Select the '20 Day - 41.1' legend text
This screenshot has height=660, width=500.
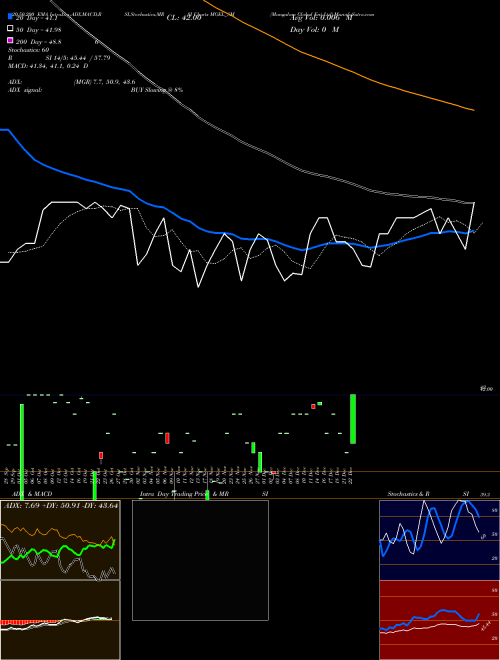tap(35, 18)
